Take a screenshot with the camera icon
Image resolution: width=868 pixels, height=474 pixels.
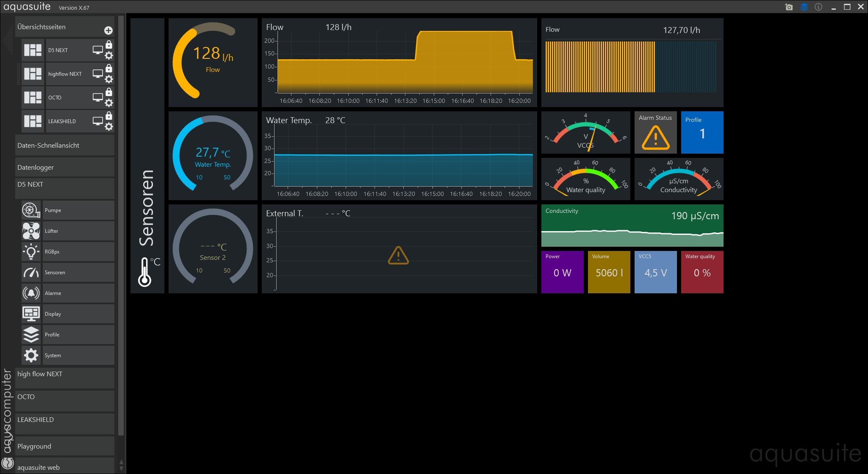[x=789, y=7]
